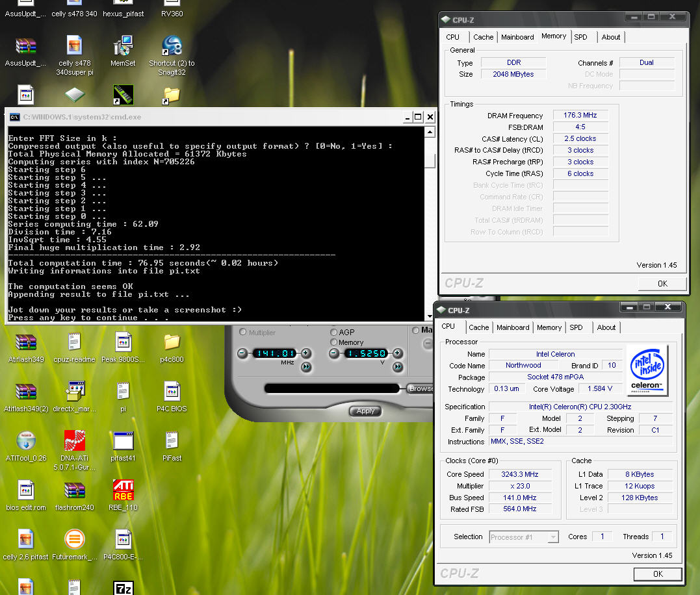
Task: Switch to Cache tab in upper CPU-Z
Action: click(483, 37)
